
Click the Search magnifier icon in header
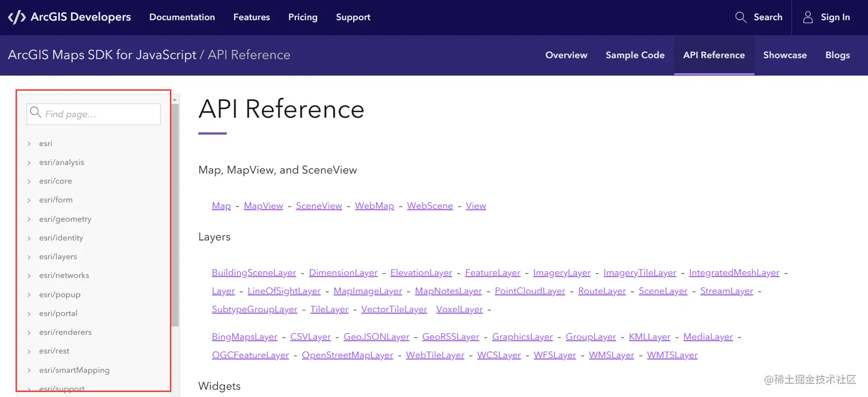coord(741,17)
